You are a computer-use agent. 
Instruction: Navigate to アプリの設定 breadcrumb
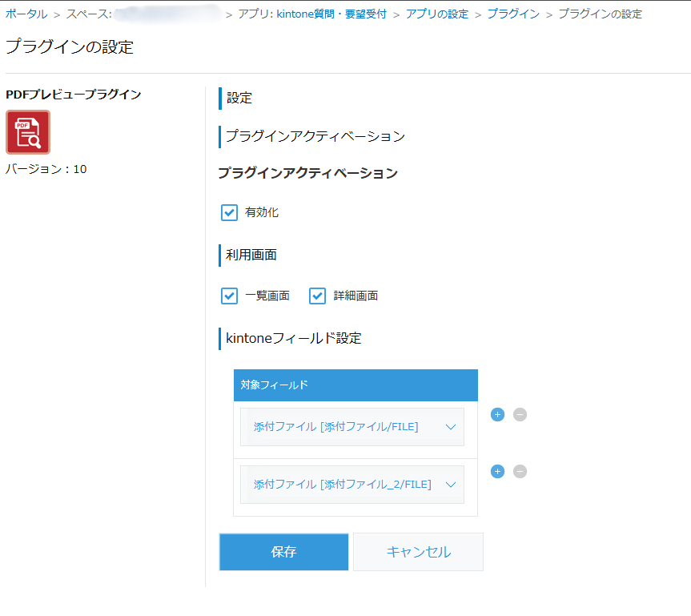pyautogui.click(x=436, y=14)
